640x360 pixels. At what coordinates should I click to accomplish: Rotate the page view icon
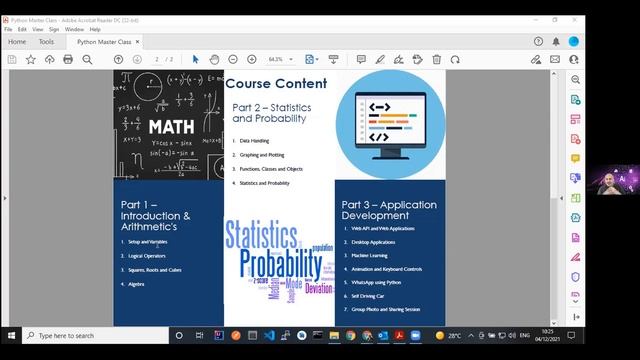point(455,60)
